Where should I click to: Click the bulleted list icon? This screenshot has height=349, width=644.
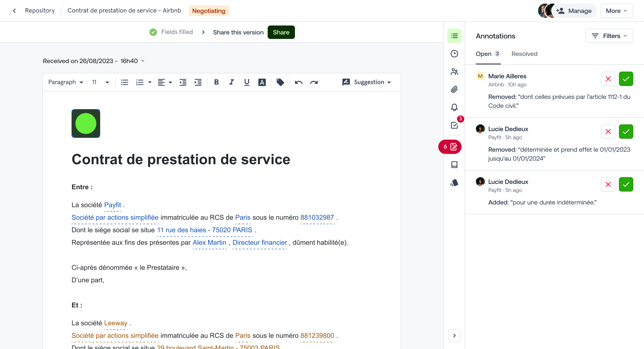coord(125,82)
